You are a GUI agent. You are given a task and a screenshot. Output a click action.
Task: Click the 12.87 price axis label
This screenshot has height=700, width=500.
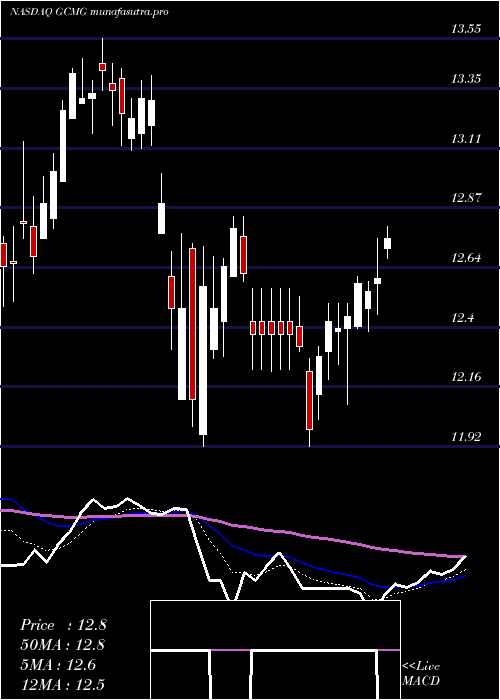(466, 198)
